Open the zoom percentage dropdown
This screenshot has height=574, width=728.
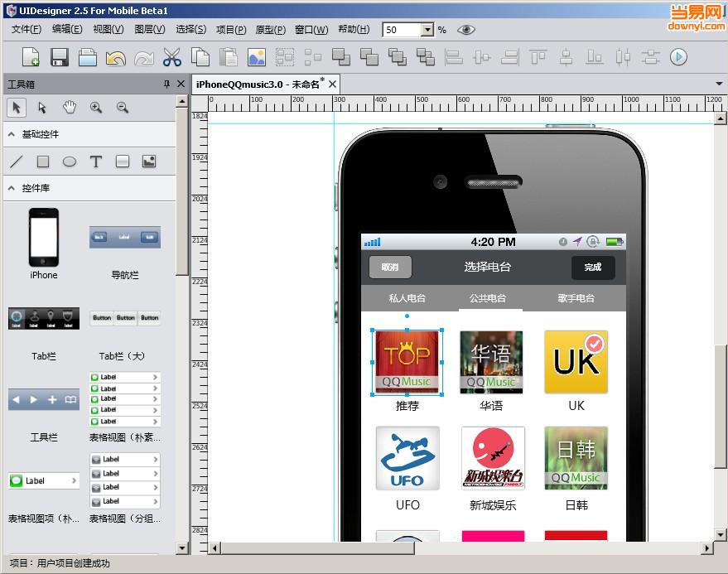pyautogui.click(x=427, y=30)
